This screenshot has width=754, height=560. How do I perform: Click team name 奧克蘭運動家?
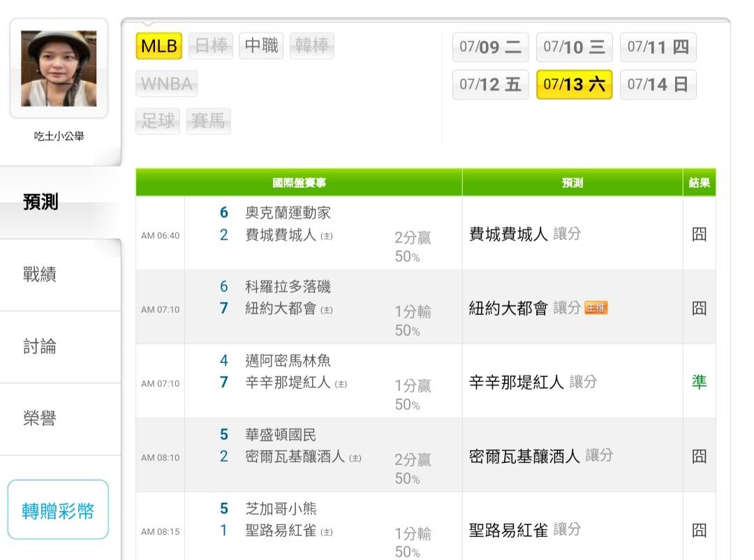tap(288, 213)
